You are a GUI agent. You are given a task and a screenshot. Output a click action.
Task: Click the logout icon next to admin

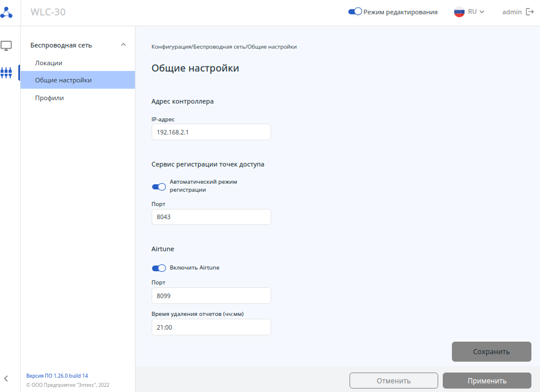point(530,12)
